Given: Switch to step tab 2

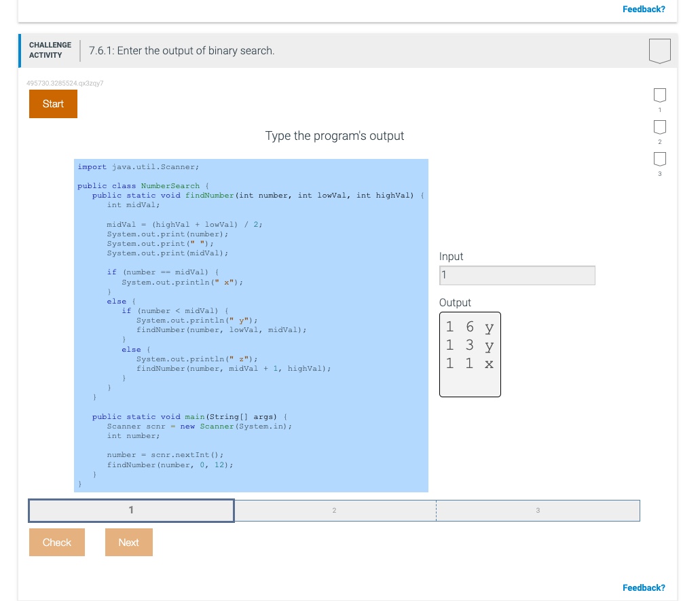Looking at the screenshot, I should click(x=334, y=510).
